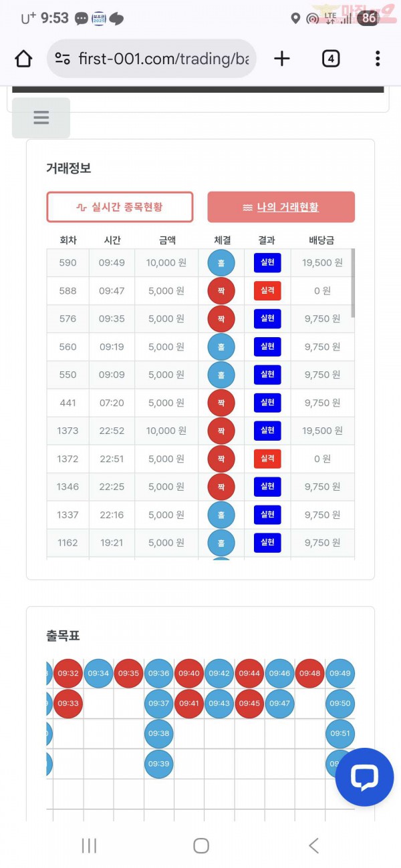
Task: Tap the browser home icon
Action: [23, 58]
